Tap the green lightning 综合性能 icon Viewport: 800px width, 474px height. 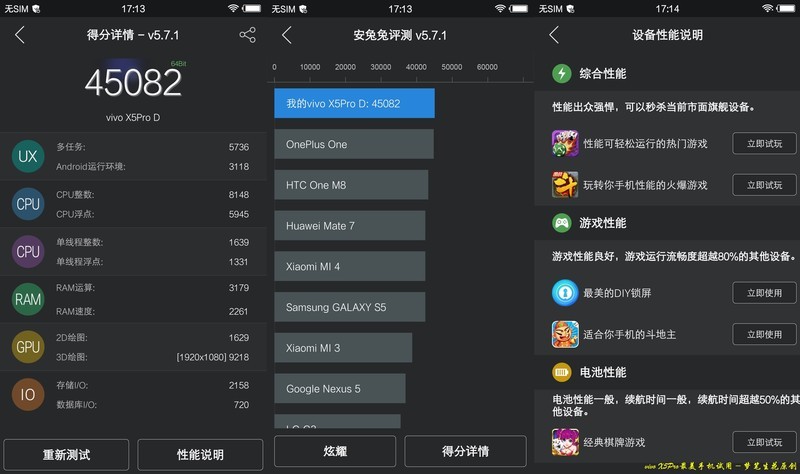(562, 73)
